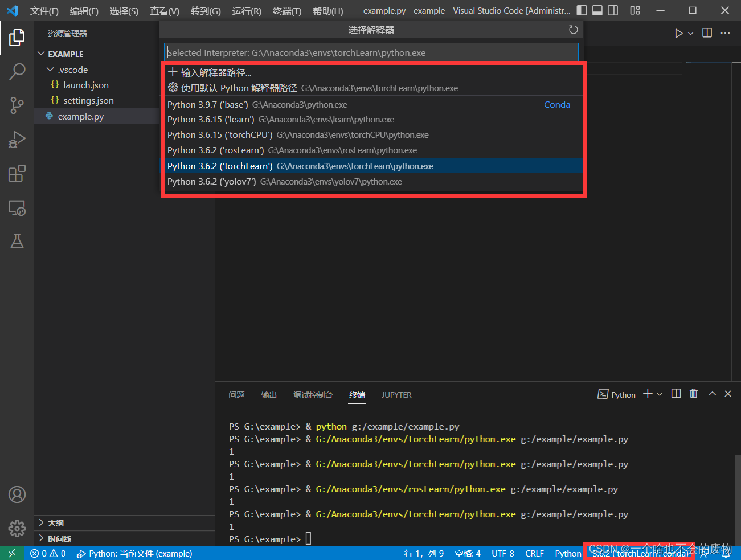Open the new terminal launch profile dropdown
The image size is (741, 560).
tap(660, 394)
